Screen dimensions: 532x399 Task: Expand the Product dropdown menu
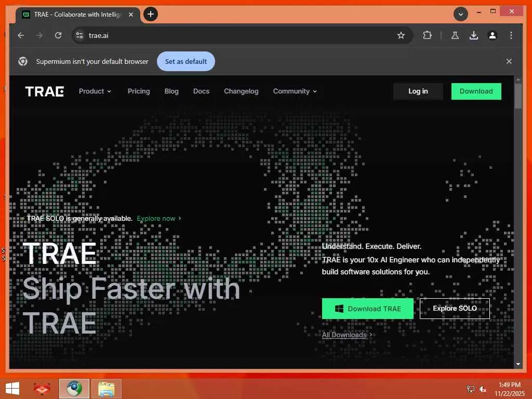click(x=95, y=91)
